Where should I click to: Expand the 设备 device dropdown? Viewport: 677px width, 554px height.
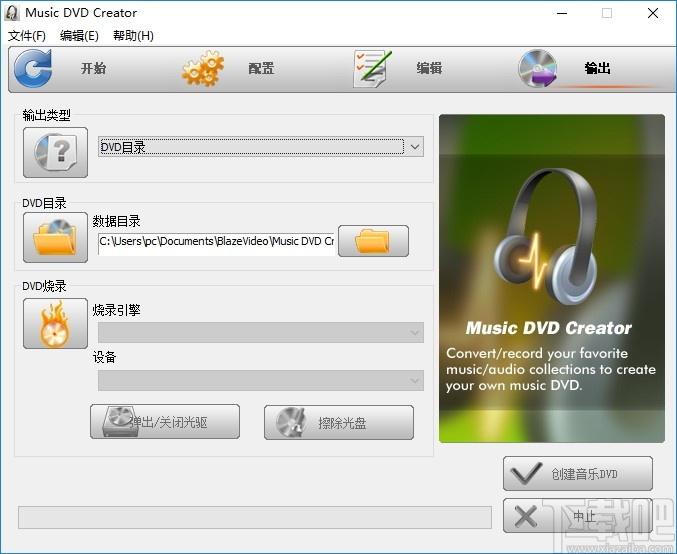click(x=260, y=380)
